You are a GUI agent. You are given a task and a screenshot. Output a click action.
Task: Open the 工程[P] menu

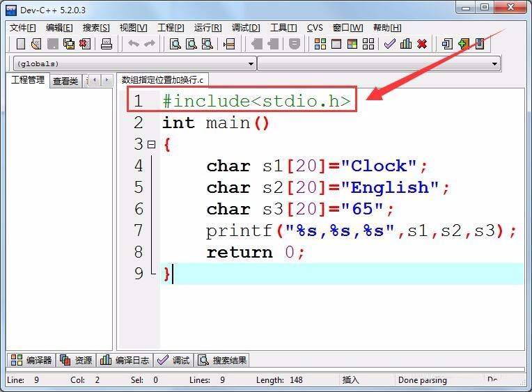coord(171,28)
